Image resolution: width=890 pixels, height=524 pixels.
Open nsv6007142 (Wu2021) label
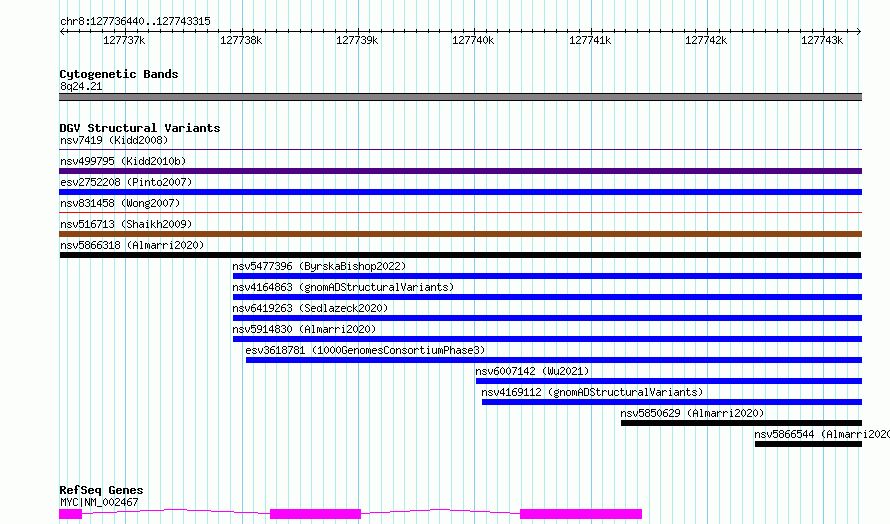coord(532,371)
